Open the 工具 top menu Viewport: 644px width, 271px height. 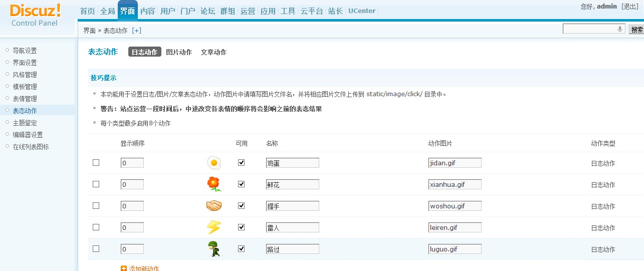point(288,11)
